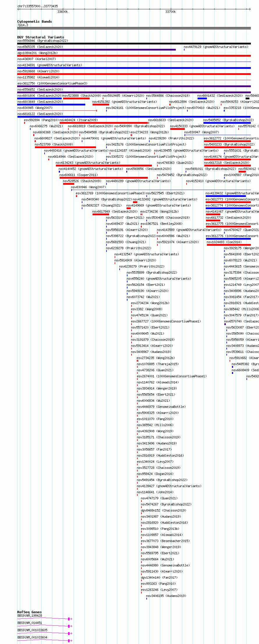Image resolution: width=259 pixels, height=644 pixels.
Task: Click esv3612769 Phase3 variant label
Action: point(111,193)
